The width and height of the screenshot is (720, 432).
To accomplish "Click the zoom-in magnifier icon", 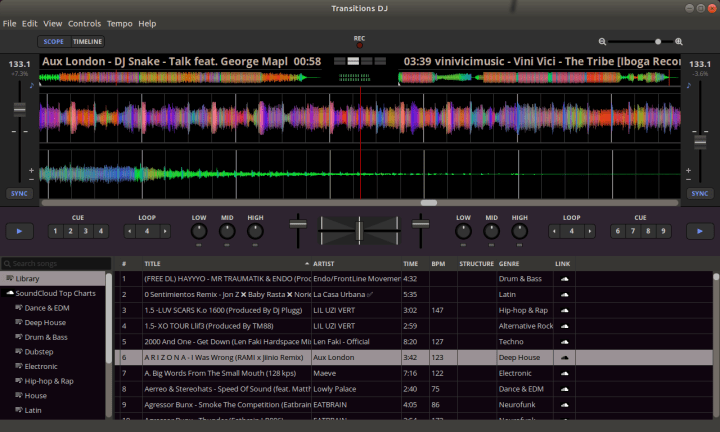I will tap(679, 42).
